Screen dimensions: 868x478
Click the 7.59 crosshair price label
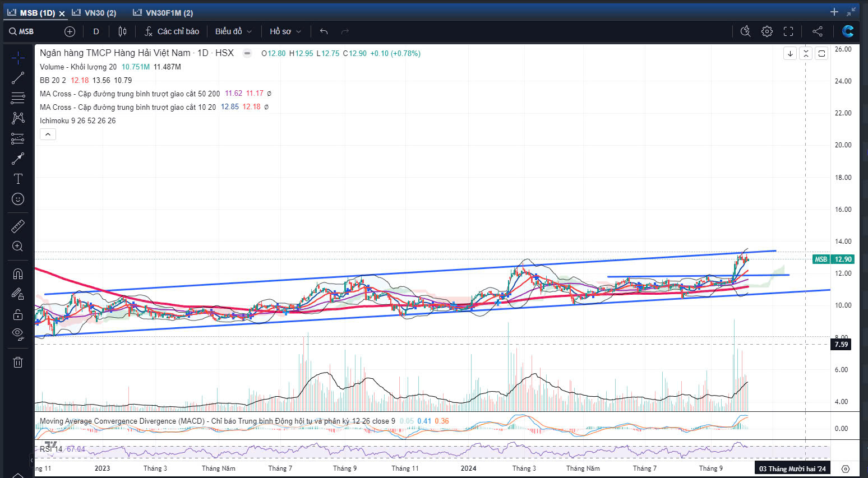(841, 344)
